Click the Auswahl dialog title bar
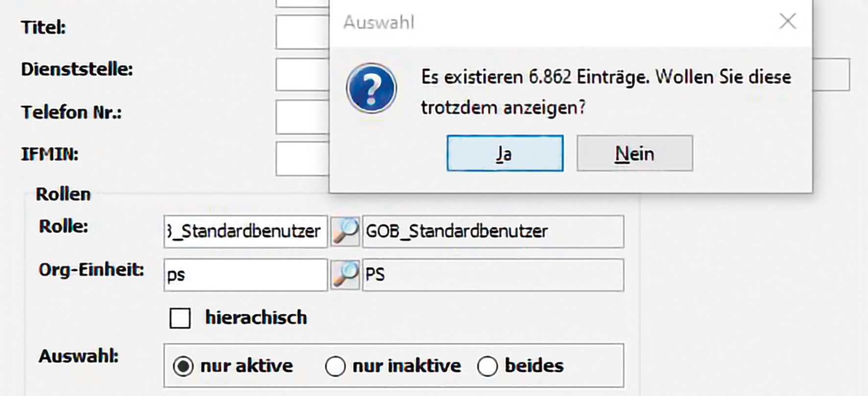868x396 pixels. tap(539, 23)
